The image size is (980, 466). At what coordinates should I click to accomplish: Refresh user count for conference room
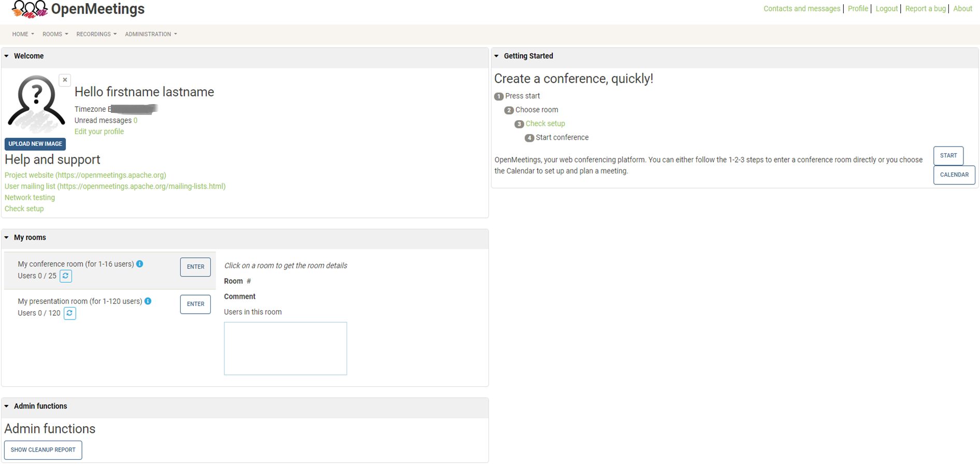pos(66,276)
